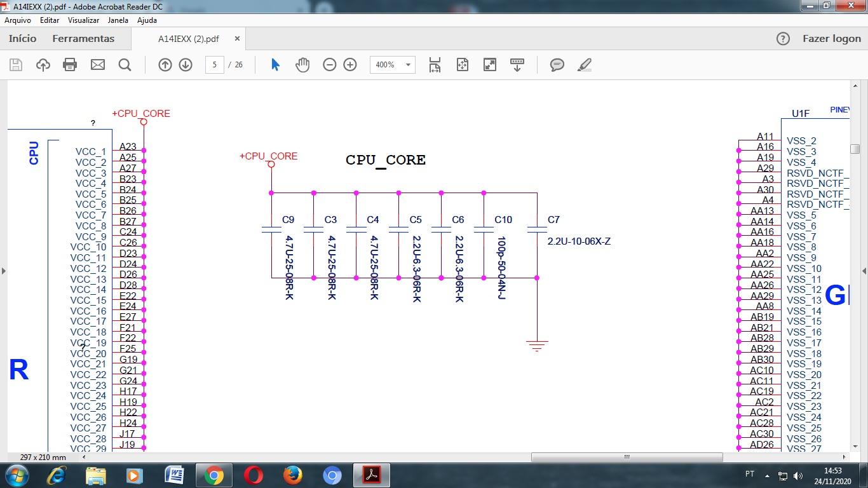The height and width of the screenshot is (488, 868).
Task: Click the C9 capacitor label
Action: [x=288, y=220]
